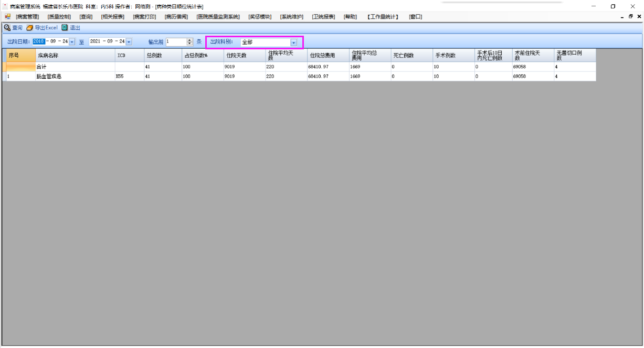Click the 手术例数 value 10 in 合计 row
The image size is (644, 348).
454,67
